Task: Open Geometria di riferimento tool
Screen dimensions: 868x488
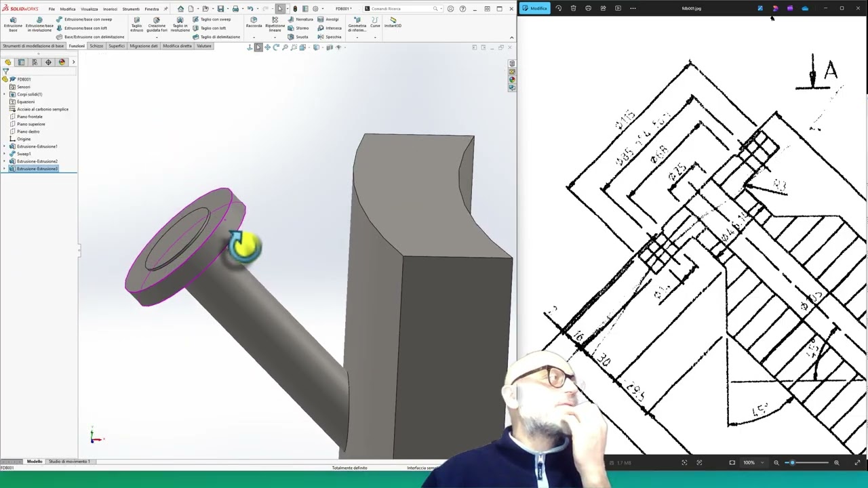Action: click(x=357, y=24)
